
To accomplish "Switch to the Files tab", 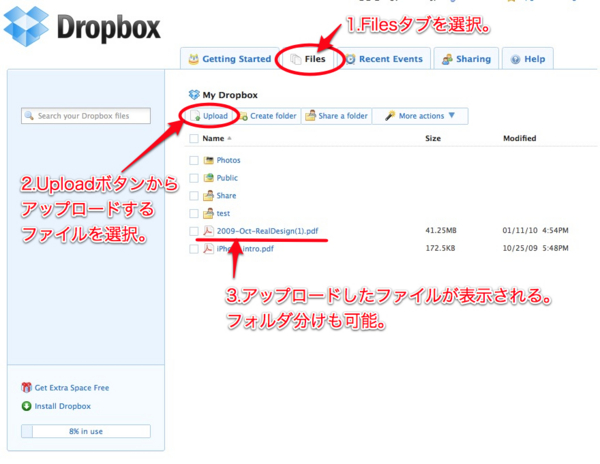I will click(x=308, y=59).
